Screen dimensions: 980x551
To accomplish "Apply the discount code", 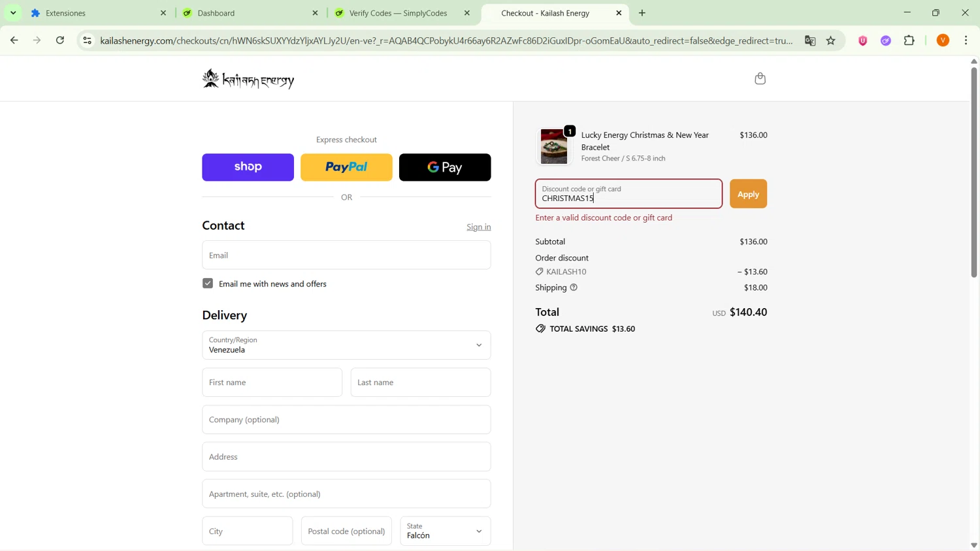I will click(x=748, y=195).
